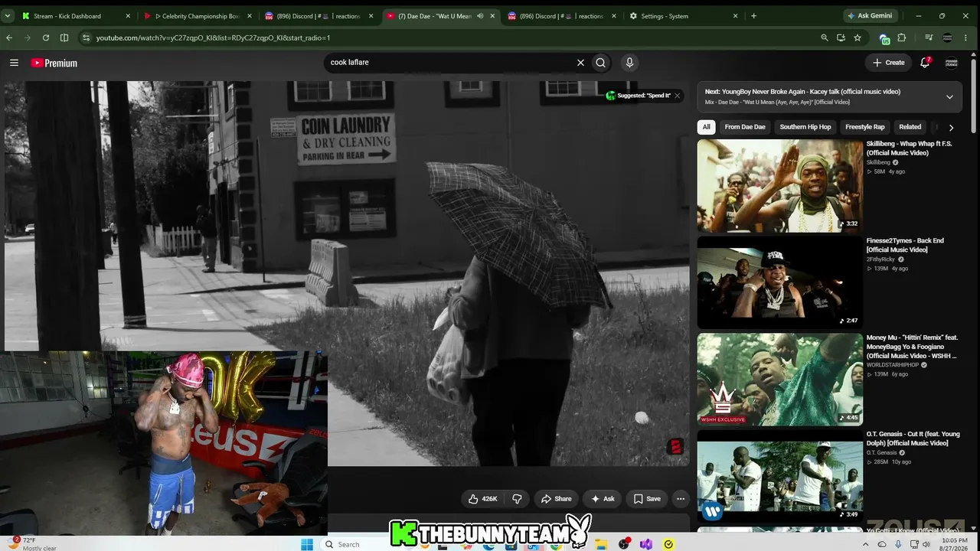This screenshot has width=980, height=551.
Task: Open File Explorer on the taskbar
Action: (602, 544)
